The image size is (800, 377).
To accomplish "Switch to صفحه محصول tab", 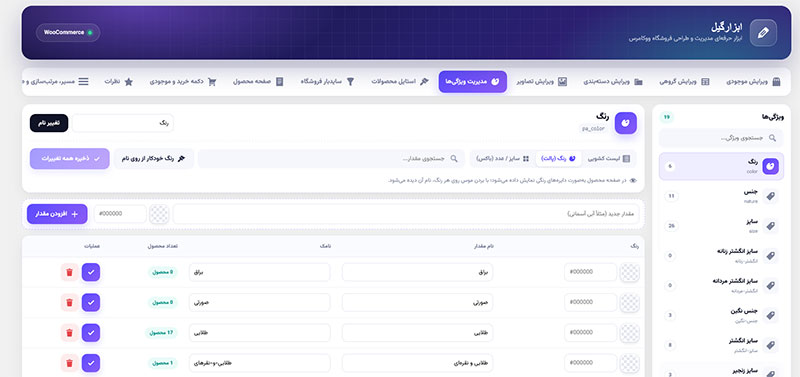I will [258, 82].
